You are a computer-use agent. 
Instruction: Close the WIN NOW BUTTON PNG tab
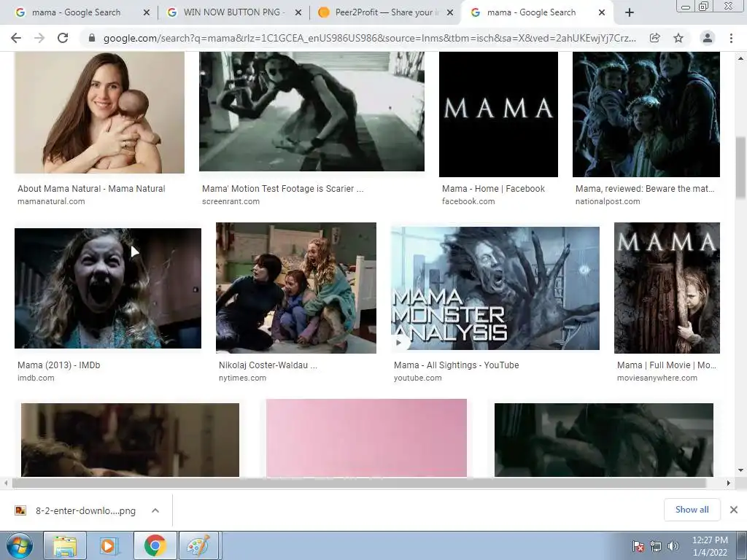[x=298, y=13]
